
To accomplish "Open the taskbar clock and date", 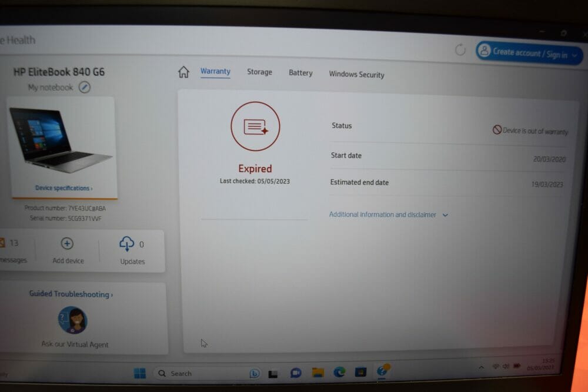I will tap(541, 364).
